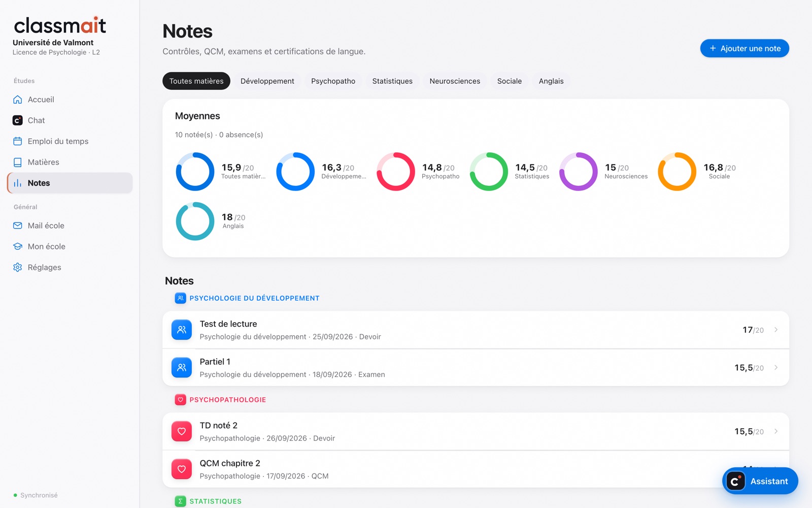Expand TD noté 2 row chevron

pyautogui.click(x=776, y=431)
